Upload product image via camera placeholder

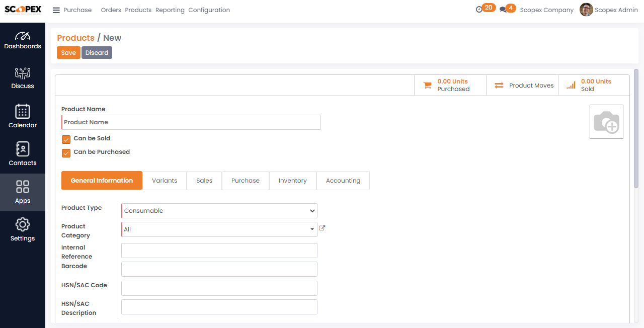606,122
